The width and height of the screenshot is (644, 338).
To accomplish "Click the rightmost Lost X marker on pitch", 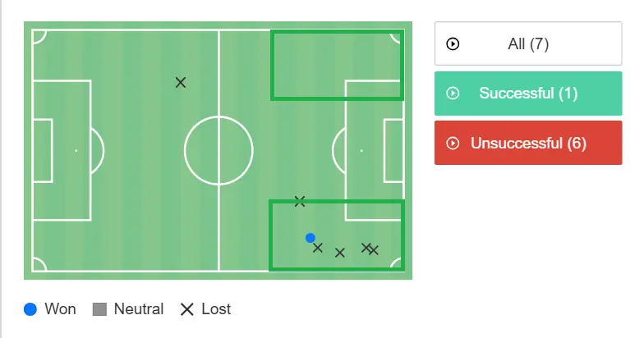I will [x=374, y=250].
